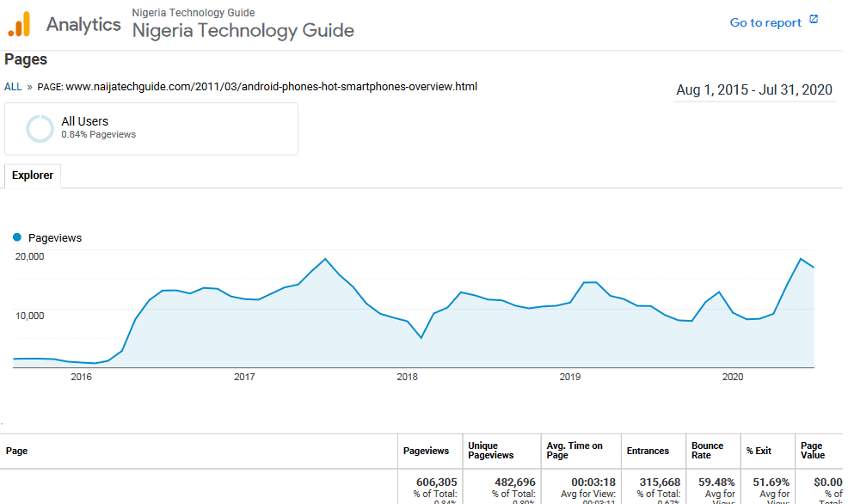Click the naijatechguide.com page URL text
The width and height of the screenshot is (848, 504).
pos(272,87)
